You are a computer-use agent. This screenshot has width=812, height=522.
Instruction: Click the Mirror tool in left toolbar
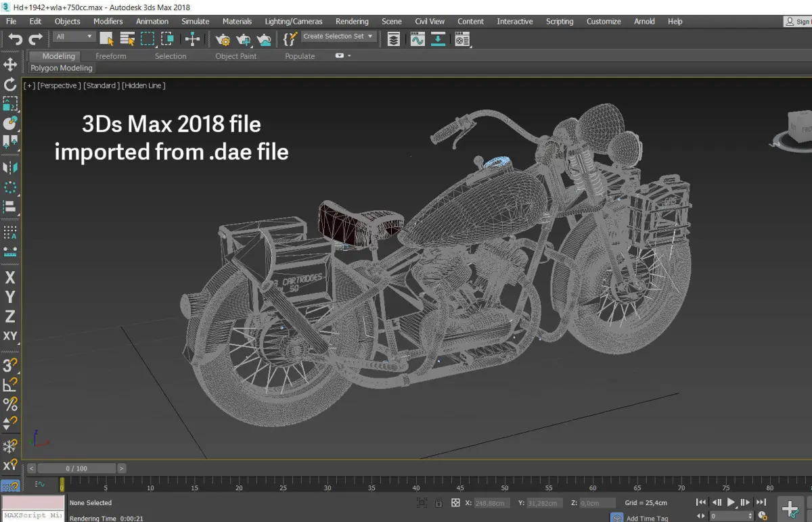[x=10, y=167]
